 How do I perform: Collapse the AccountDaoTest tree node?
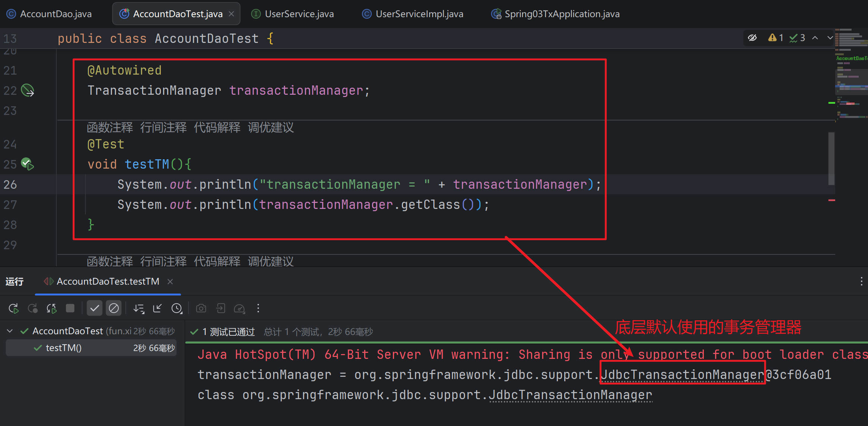(10, 331)
